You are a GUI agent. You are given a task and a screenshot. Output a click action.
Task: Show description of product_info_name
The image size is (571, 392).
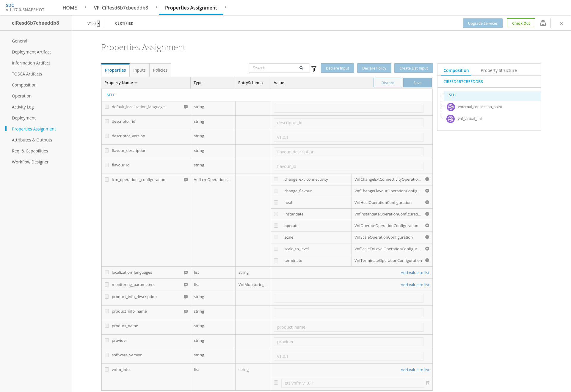click(x=186, y=311)
